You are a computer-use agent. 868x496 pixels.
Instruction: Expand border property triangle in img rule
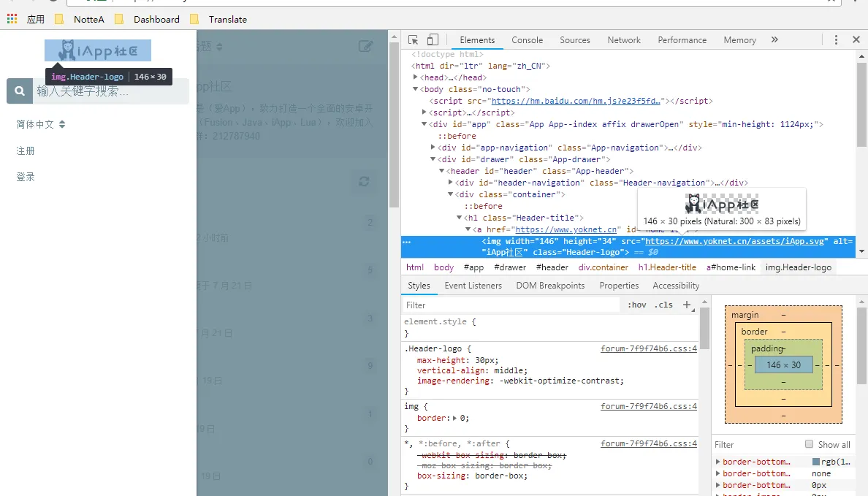(x=454, y=418)
